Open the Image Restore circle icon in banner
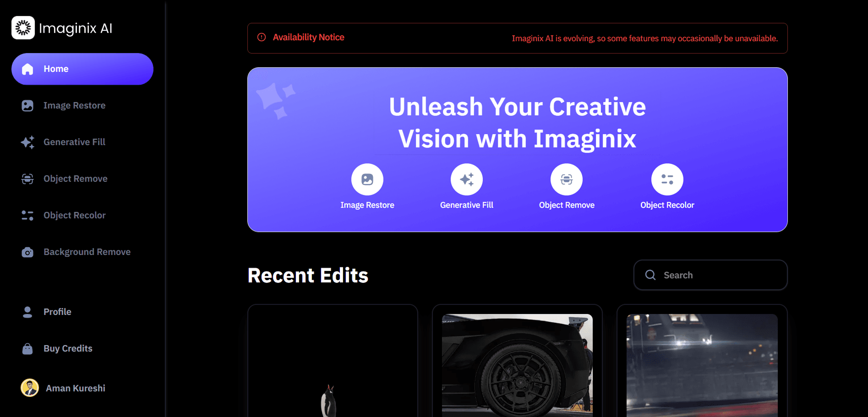 coord(367,179)
